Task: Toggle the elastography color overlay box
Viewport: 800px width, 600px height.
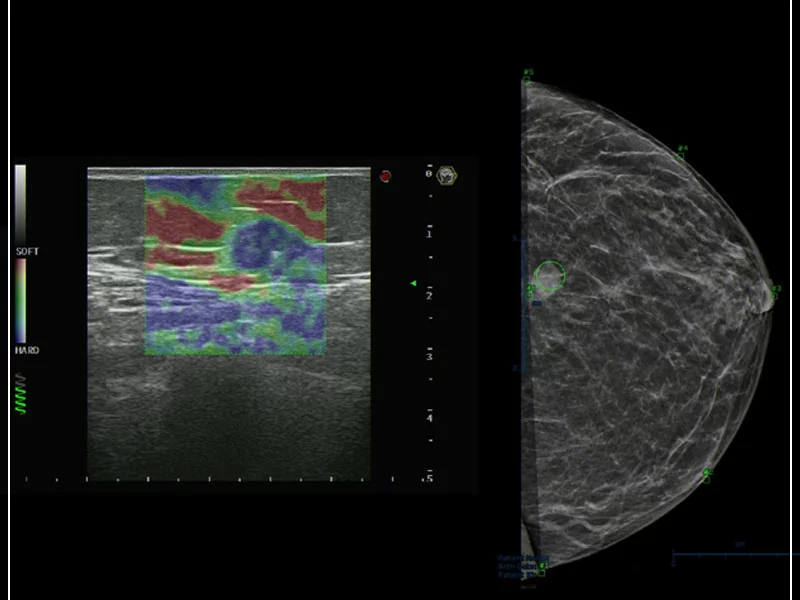Action: (x=235, y=265)
